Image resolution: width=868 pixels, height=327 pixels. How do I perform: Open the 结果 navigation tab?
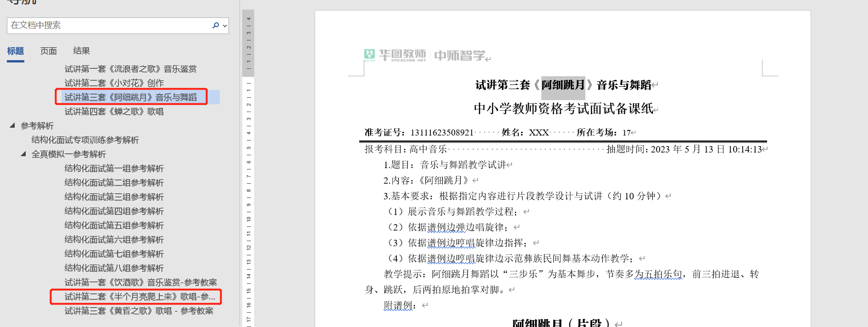pos(82,51)
